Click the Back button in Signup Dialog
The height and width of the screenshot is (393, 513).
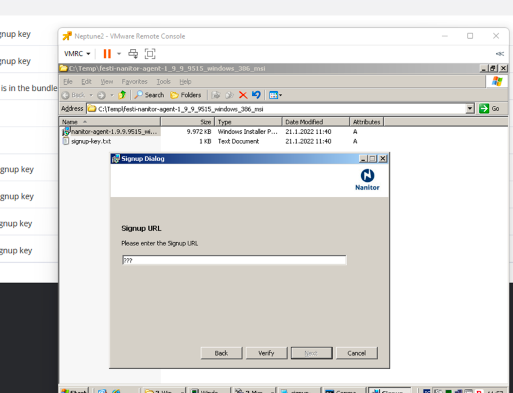pyautogui.click(x=221, y=353)
